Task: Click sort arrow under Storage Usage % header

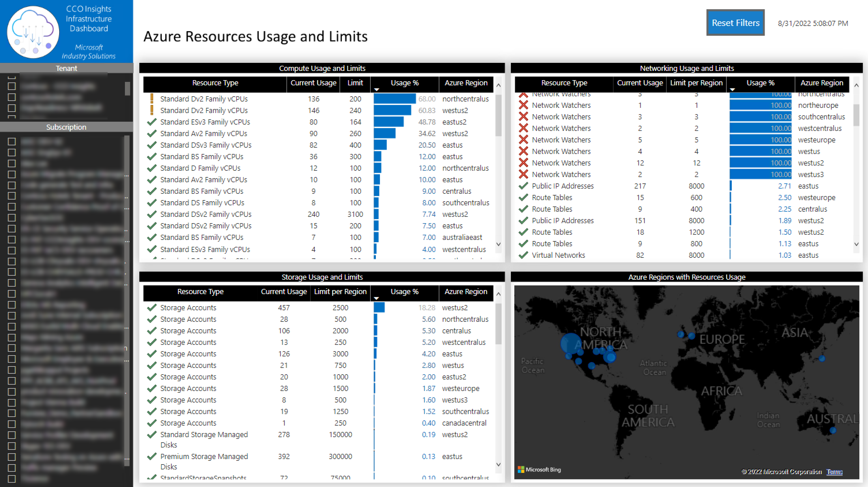Action: click(x=376, y=298)
